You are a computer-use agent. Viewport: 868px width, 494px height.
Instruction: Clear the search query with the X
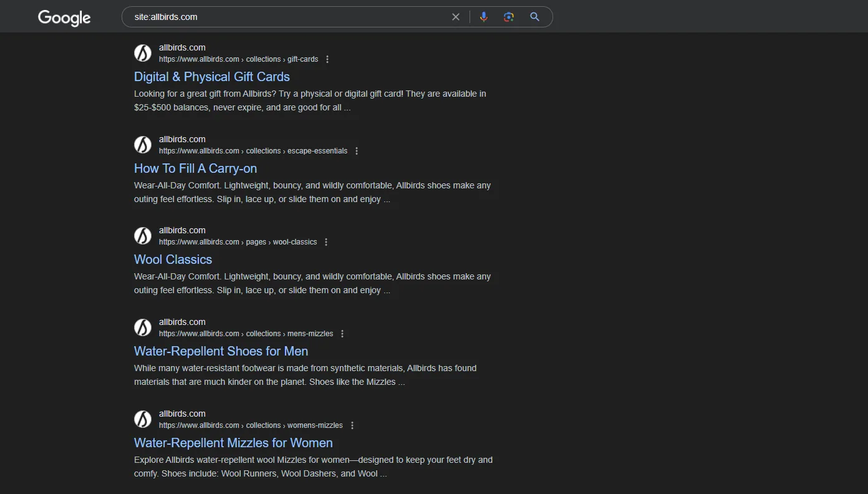coord(456,17)
